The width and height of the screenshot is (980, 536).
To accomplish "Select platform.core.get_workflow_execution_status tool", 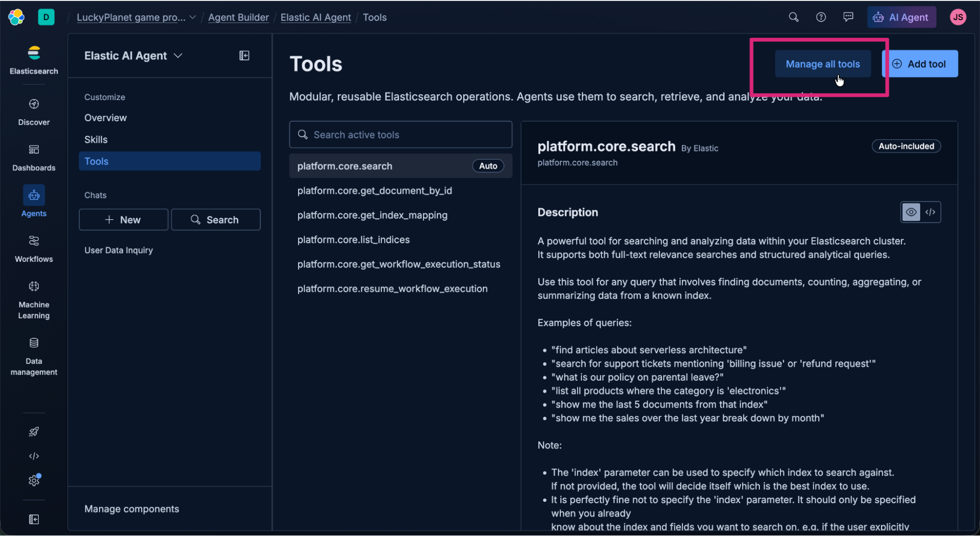I will click(401, 264).
